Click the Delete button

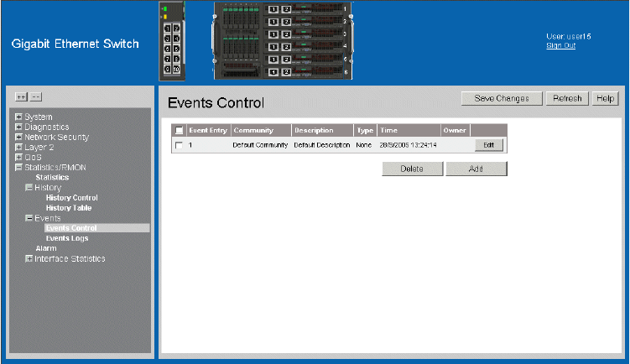tap(412, 169)
